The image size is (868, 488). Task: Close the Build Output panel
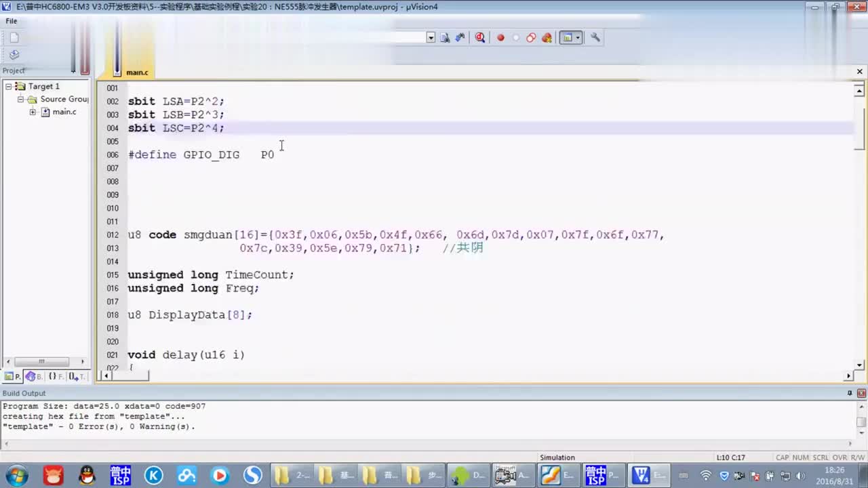coord(861,393)
